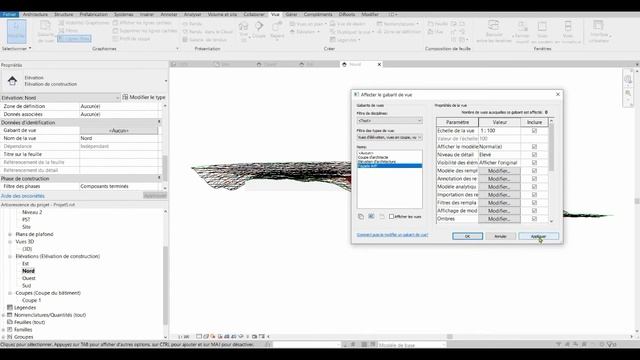Image resolution: width=640 pixels, height=360 pixels.
Task: Click the Vues en mosaïque tool
Action: coord(568,31)
